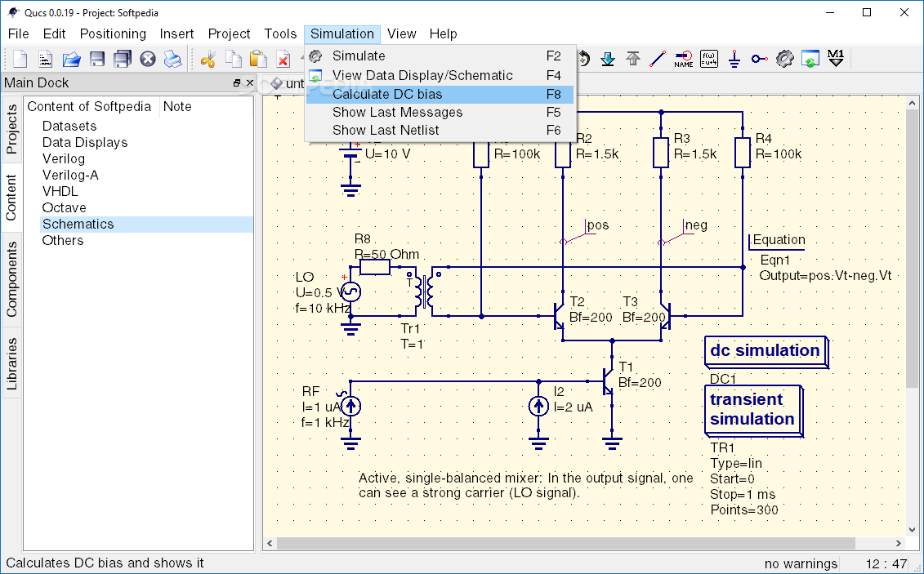Image resolution: width=924 pixels, height=574 pixels.
Task: Copy the selection toolbar icon
Action: click(x=234, y=59)
